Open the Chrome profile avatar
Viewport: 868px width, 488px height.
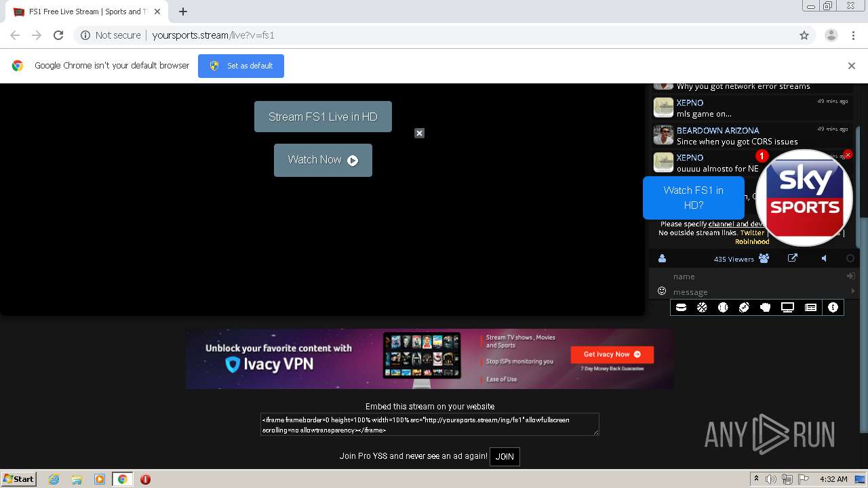pos(831,35)
